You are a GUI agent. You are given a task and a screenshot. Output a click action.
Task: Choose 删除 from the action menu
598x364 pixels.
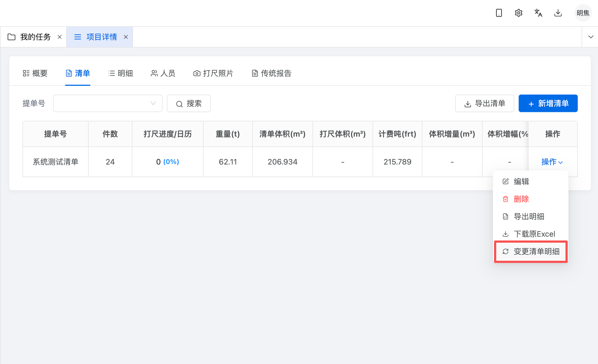521,199
